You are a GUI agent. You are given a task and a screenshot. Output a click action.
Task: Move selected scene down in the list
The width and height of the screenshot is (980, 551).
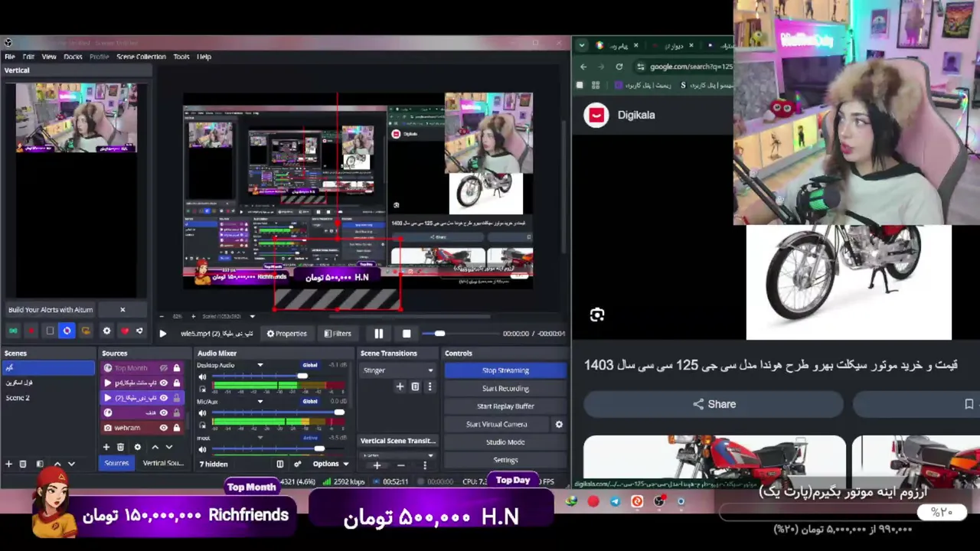[71, 464]
